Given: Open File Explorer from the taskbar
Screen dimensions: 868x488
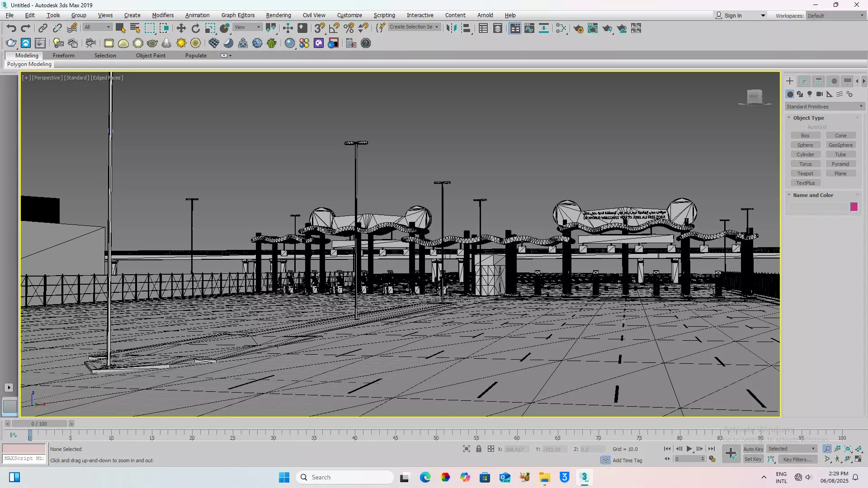Looking at the screenshot, I should pyautogui.click(x=544, y=477).
